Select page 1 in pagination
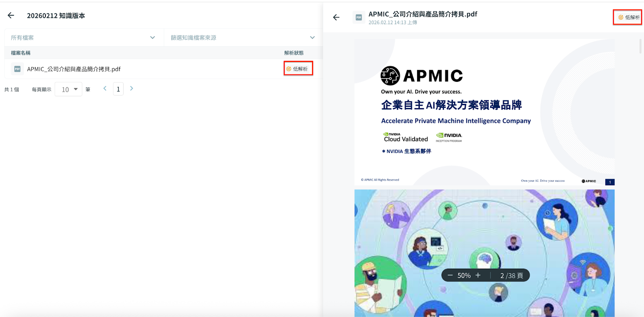The width and height of the screenshot is (644, 317). (x=118, y=89)
